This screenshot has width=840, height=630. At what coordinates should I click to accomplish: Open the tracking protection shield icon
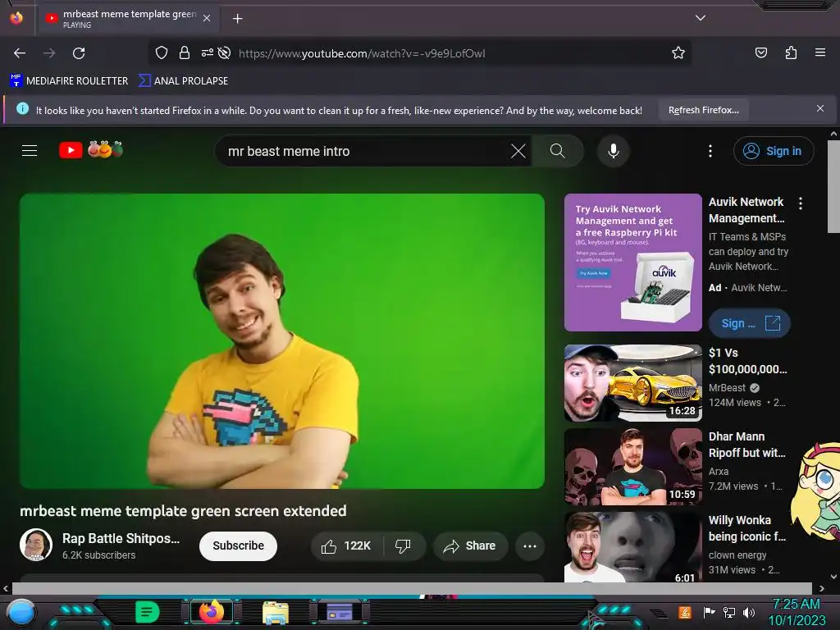pos(162,52)
